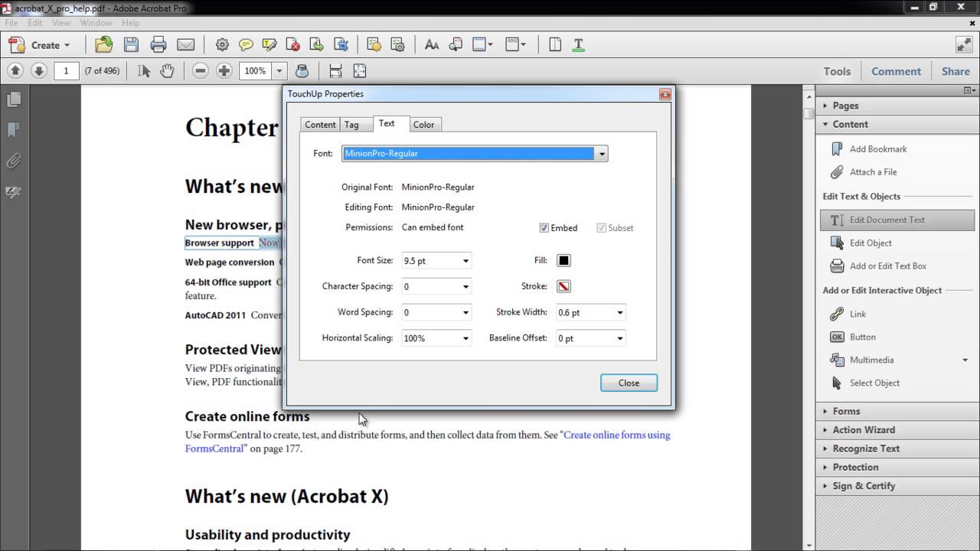Zoom in with the plus icon
Viewport: 980px width, 551px height.
224,70
